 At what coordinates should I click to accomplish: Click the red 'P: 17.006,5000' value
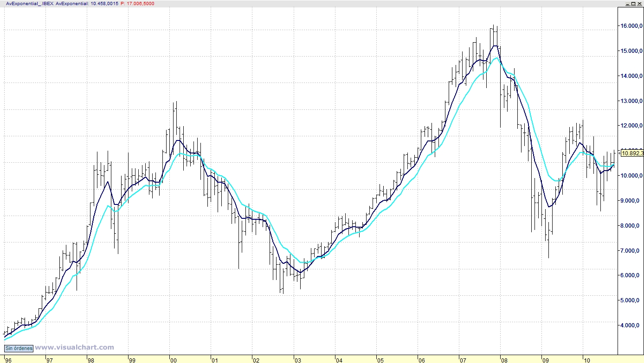pyautogui.click(x=137, y=3)
